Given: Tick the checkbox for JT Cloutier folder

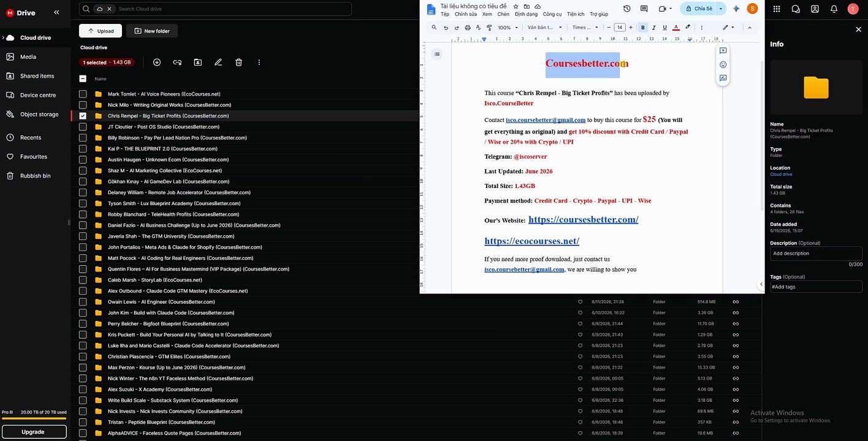Looking at the screenshot, I should coord(83,127).
